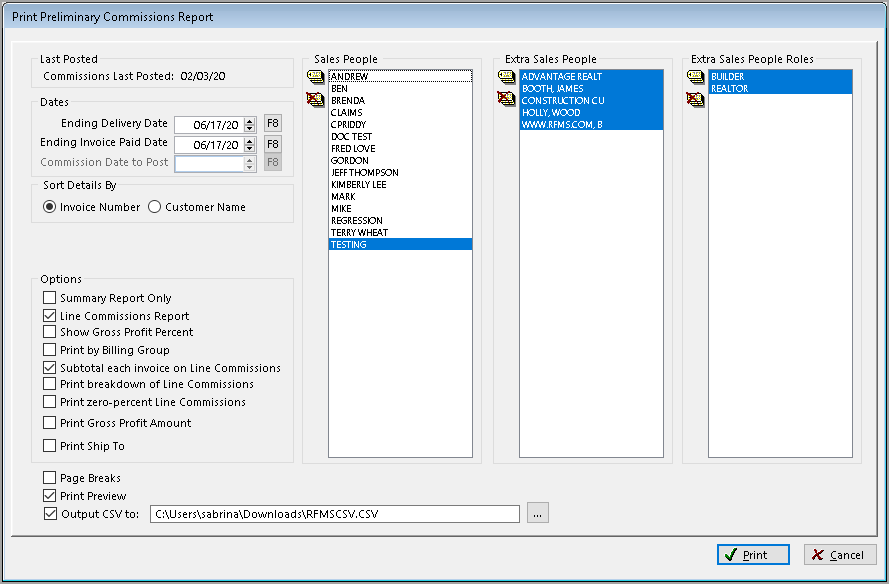Check Print by Billing Group
This screenshot has height=584, width=889.
tap(50, 350)
